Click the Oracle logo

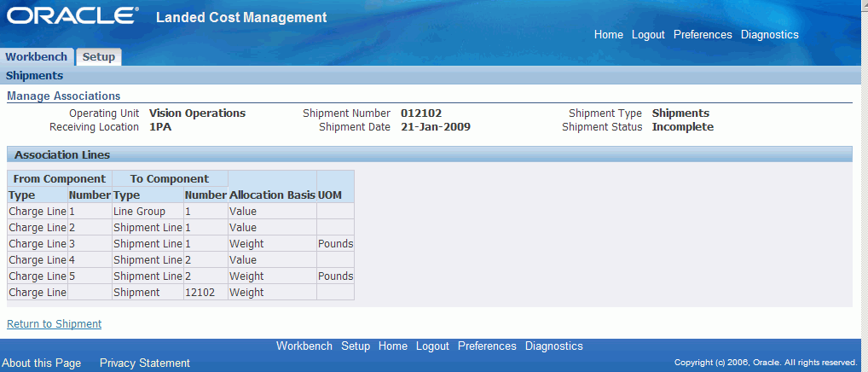pos(72,16)
